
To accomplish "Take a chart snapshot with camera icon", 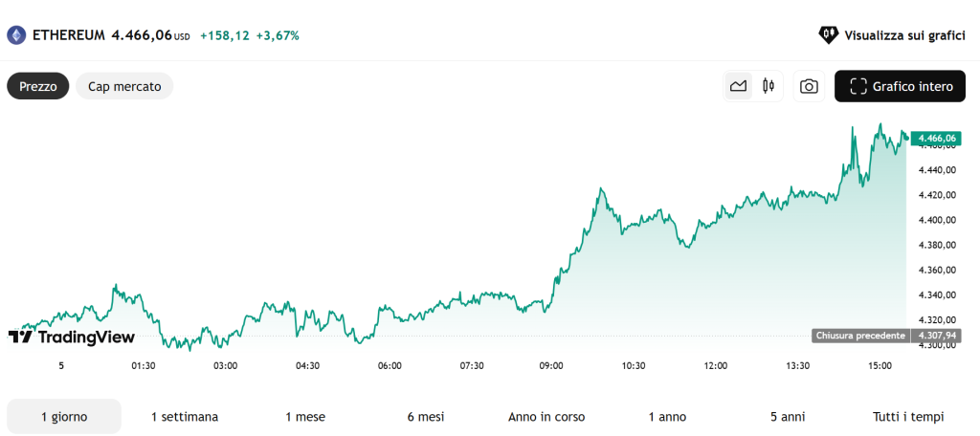I will (x=809, y=86).
